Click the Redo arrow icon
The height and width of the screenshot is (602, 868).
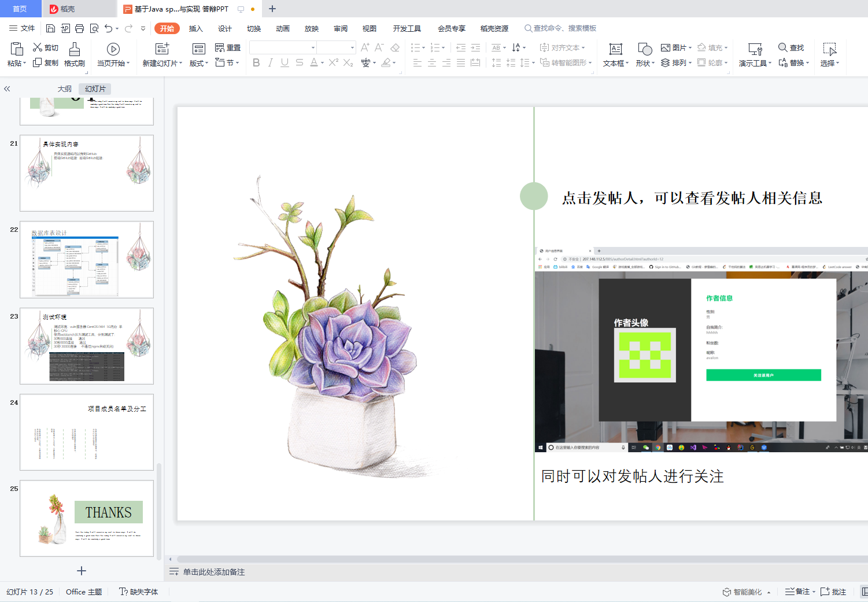pyautogui.click(x=128, y=28)
